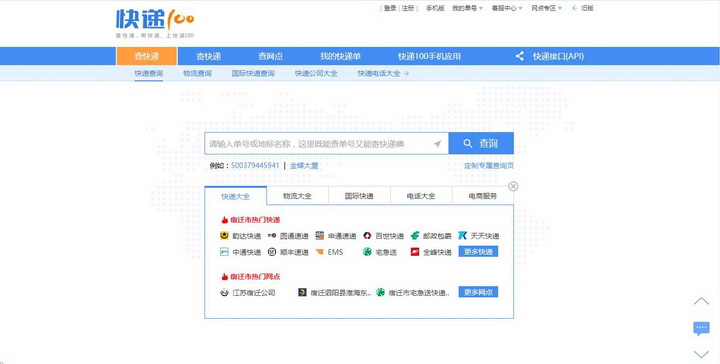Image resolution: width=720 pixels, height=364 pixels.
Task: Click the 天天快递 logo icon
Action: pos(462,235)
